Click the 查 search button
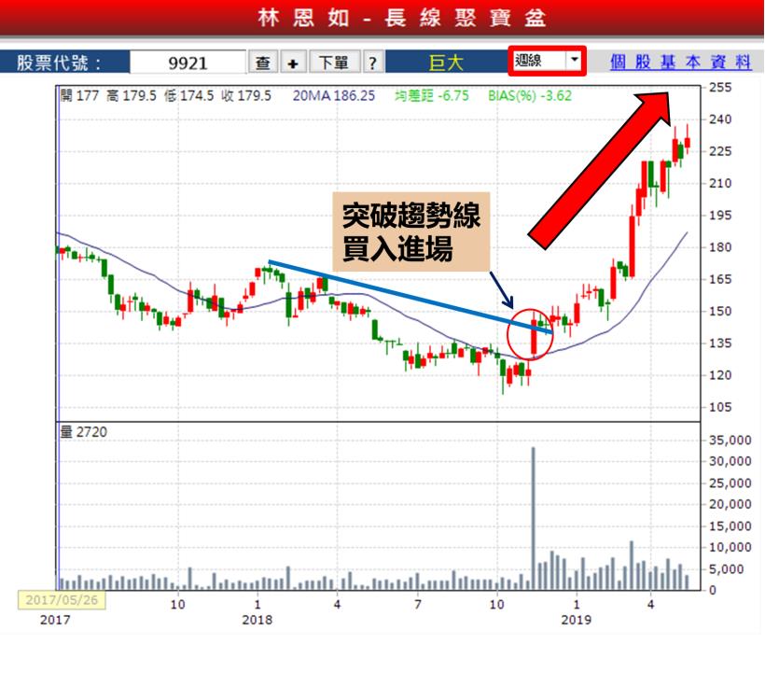765x700 pixels. tap(263, 63)
